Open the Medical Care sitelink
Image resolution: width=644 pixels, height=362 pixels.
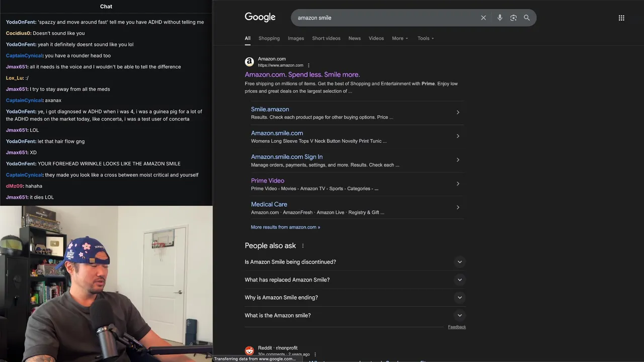click(269, 204)
